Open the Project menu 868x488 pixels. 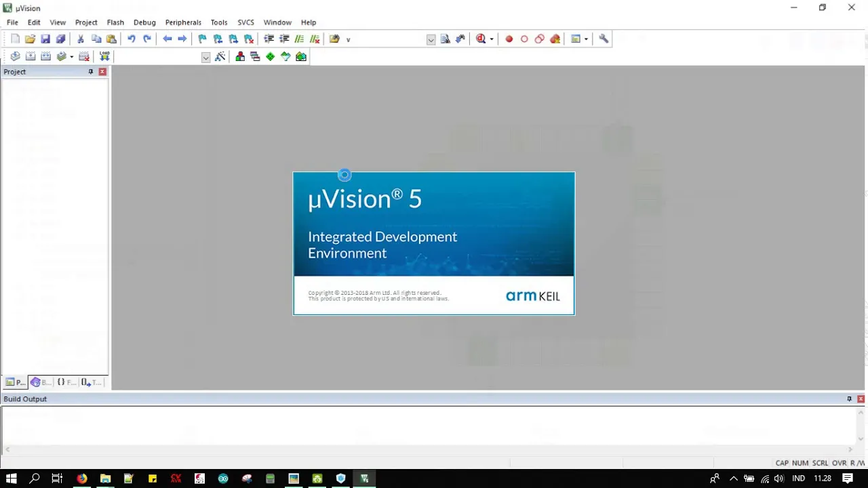pyautogui.click(x=86, y=22)
